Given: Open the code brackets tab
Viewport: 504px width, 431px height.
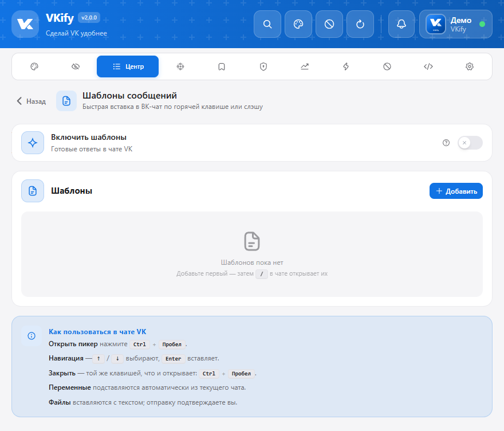Looking at the screenshot, I should (x=428, y=66).
